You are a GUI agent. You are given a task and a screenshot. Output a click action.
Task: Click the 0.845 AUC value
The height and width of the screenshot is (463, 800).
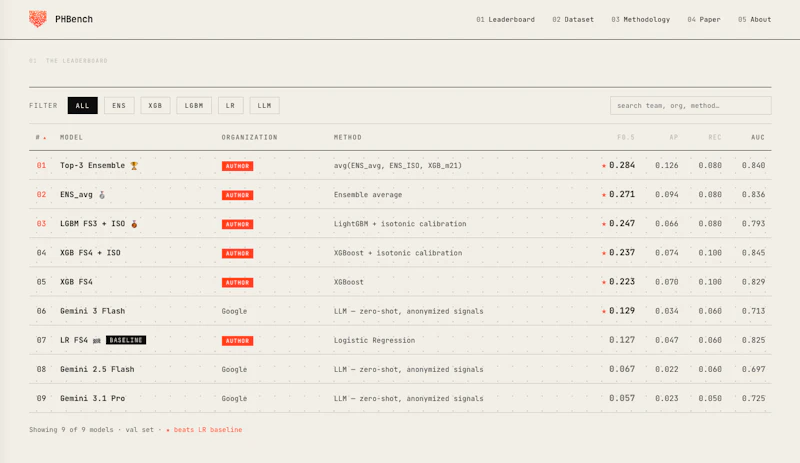[754, 253]
